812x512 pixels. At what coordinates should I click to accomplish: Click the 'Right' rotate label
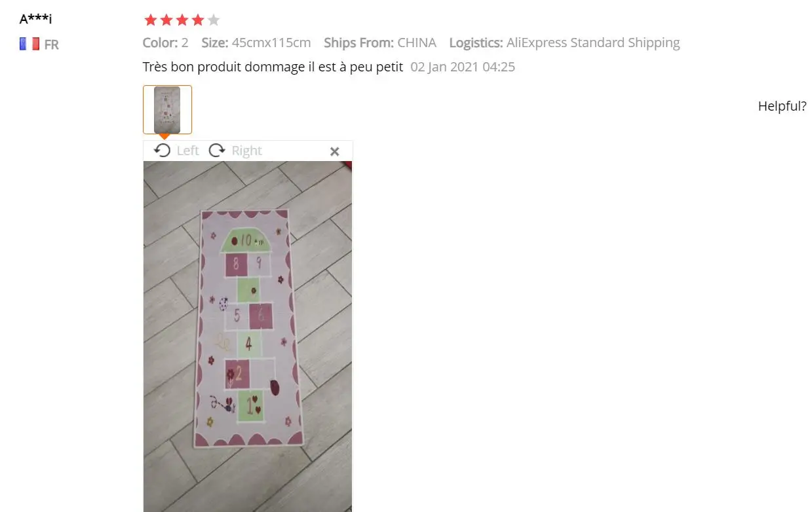coord(246,151)
